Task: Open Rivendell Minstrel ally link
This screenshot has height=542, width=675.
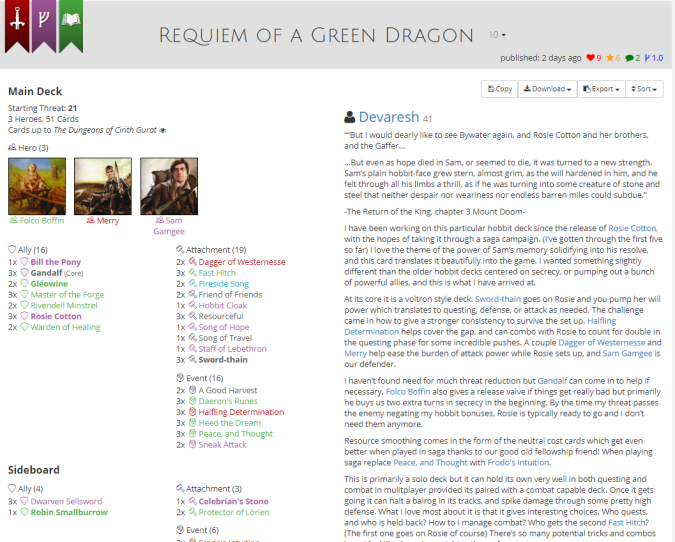Action: coord(64,305)
